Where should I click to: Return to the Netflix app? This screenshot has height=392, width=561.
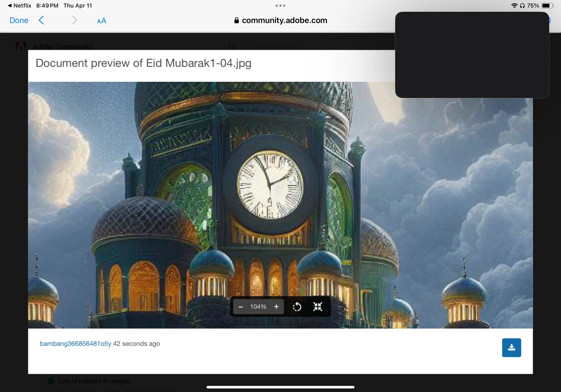pos(19,5)
